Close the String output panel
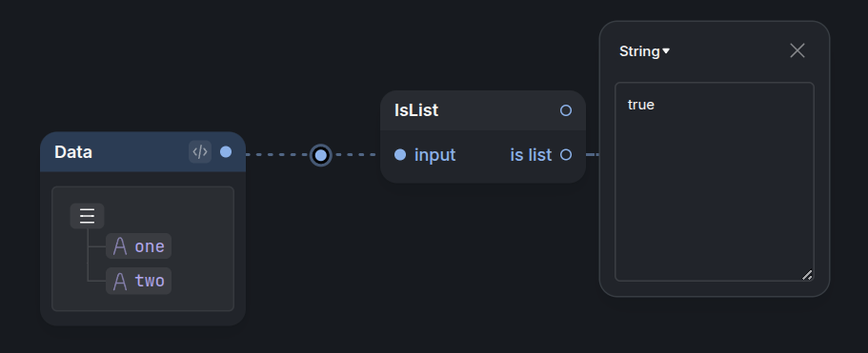The image size is (868, 353). 797,50
